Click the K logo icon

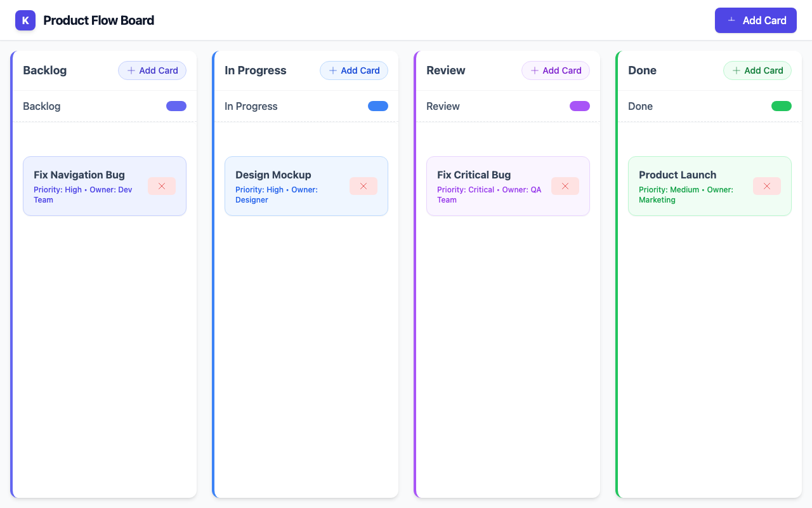point(25,20)
